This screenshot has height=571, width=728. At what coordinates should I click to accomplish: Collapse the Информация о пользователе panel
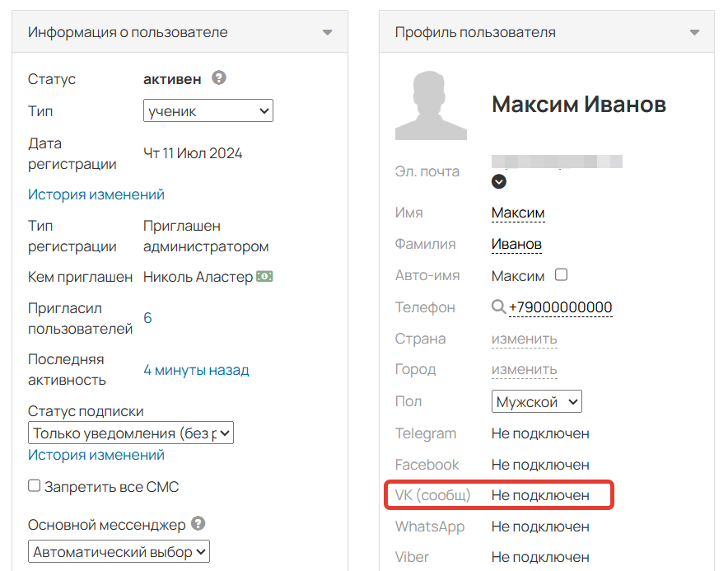(x=327, y=31)
